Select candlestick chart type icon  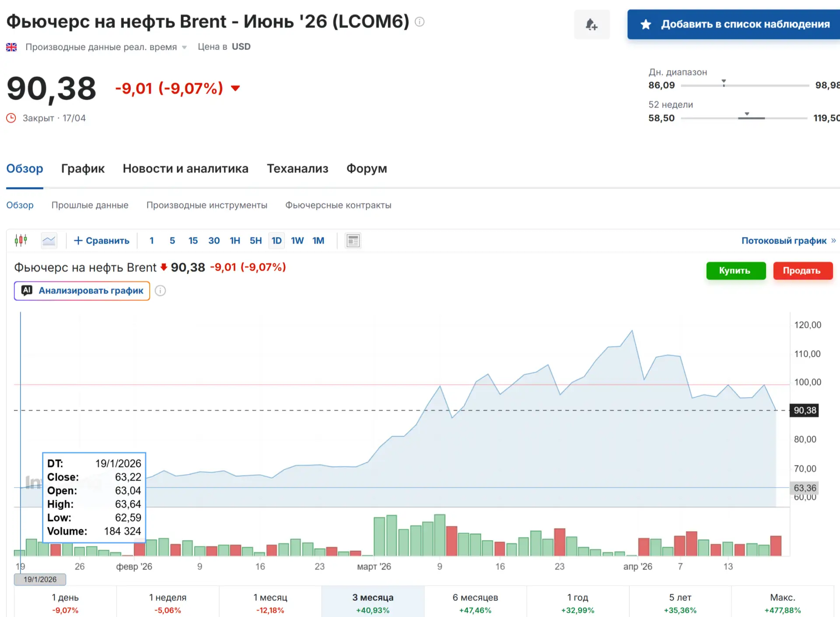pyautogui.click(x=21, y=241)
